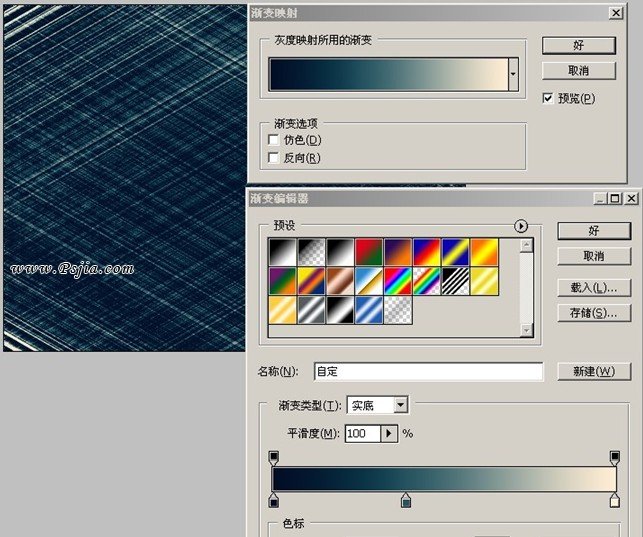Enable the 仿色(D) dither checkbox
The height and width of the screenshot is (537, 643).
273,140
